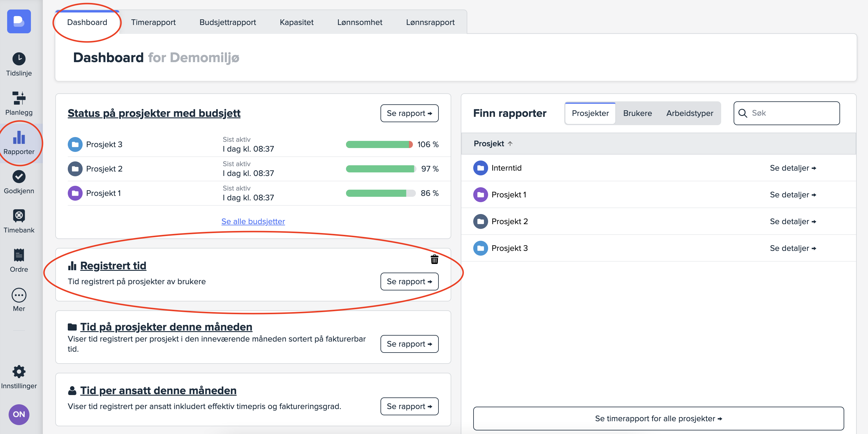Open the Planlegg sidebar icon
This screenshot has height=434, width=868.
[x=19, y=103]
